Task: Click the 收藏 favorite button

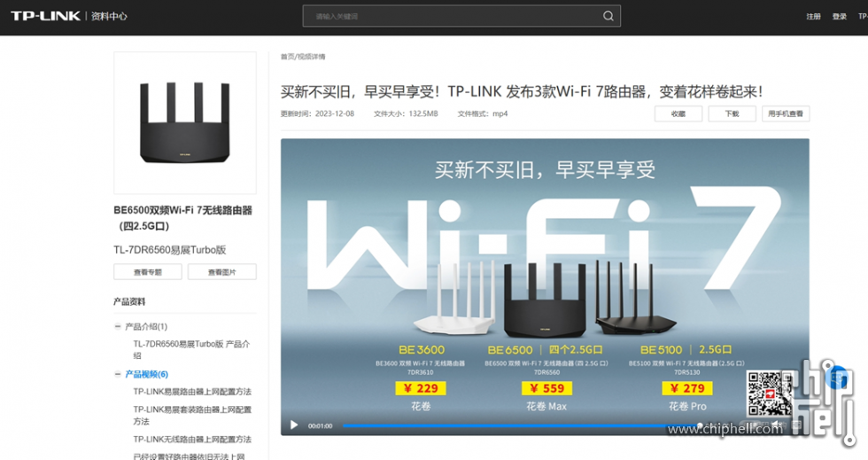Action: point(678,113)
